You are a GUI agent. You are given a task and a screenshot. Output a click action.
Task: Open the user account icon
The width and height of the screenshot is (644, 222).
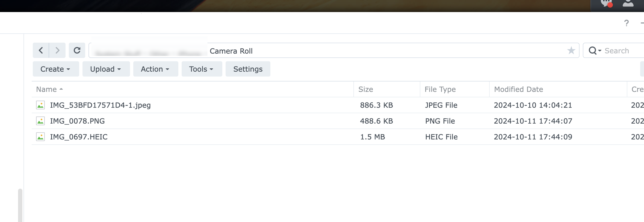(x=628, y=3)
